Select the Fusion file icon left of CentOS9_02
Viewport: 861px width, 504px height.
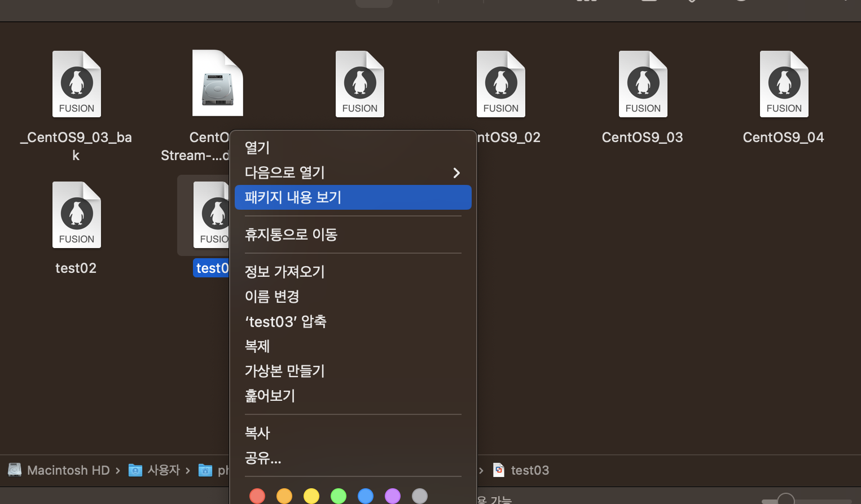360,84
